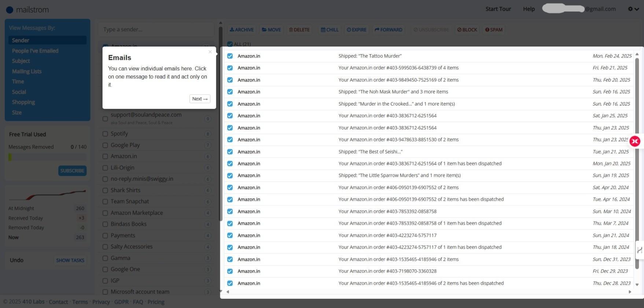Delete selected emails using trash icon

pyautogui.click(x=291, y=30)
